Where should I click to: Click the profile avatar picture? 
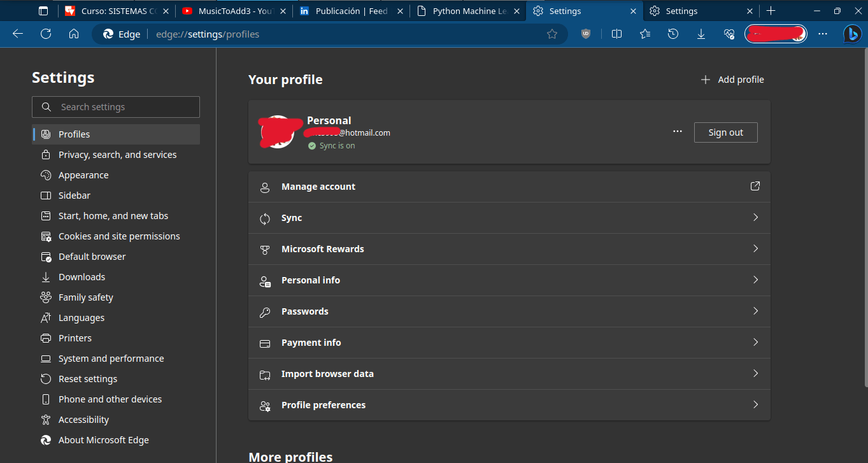pyautogui.click(x=278, y=132)
